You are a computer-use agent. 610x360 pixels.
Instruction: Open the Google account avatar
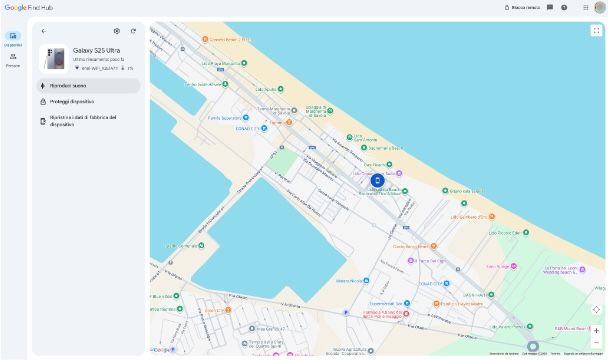point(600,7)
